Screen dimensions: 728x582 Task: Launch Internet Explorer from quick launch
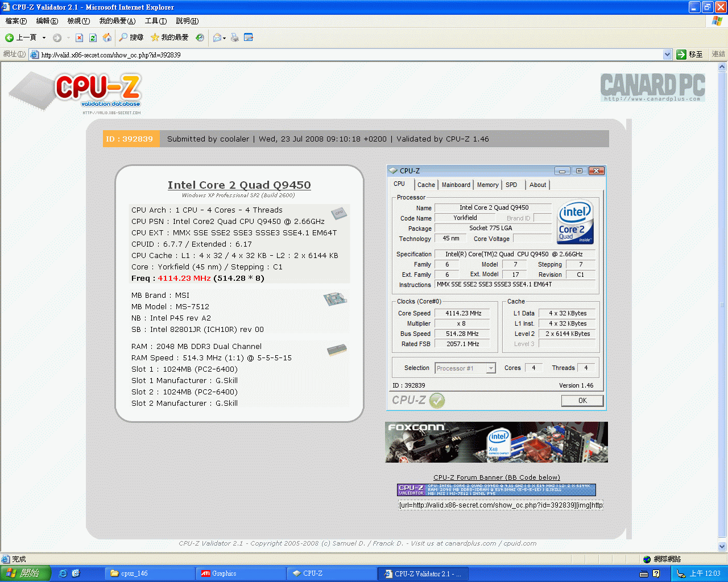pyautogui.click(x=63, y=573)
